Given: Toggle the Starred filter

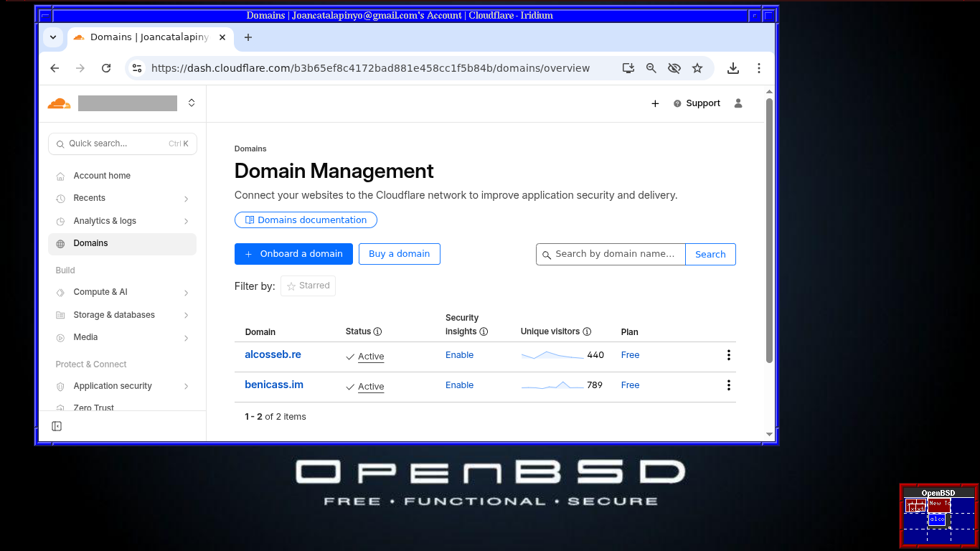Looking at the screenshot, I should pyautogui.click(x=308, y=286).
